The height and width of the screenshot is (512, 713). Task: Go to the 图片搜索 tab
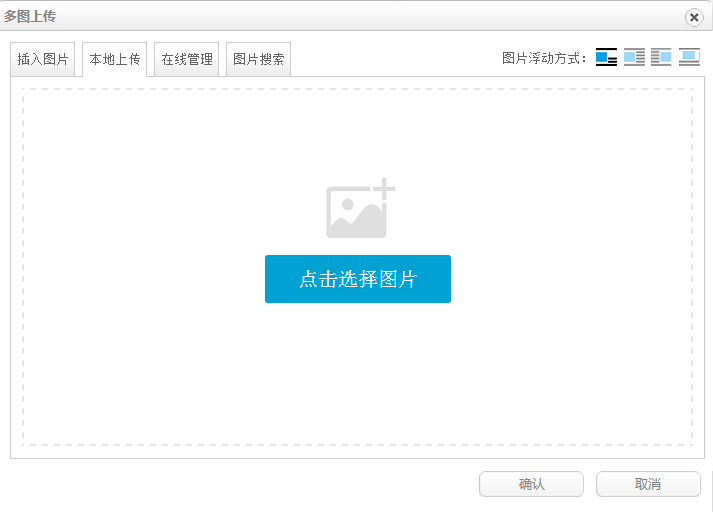click(x=258, y=59)
